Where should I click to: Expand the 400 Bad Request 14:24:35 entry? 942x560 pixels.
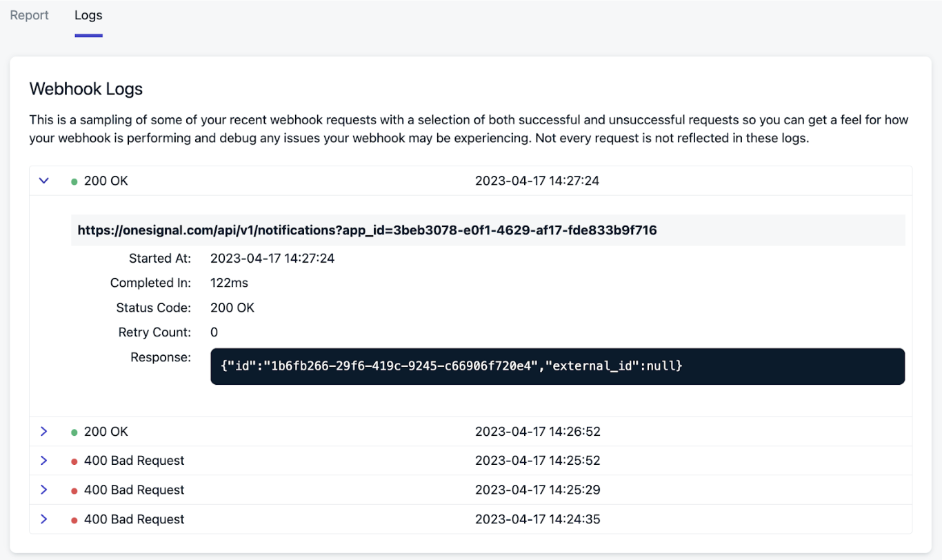[x=44, y=519]
